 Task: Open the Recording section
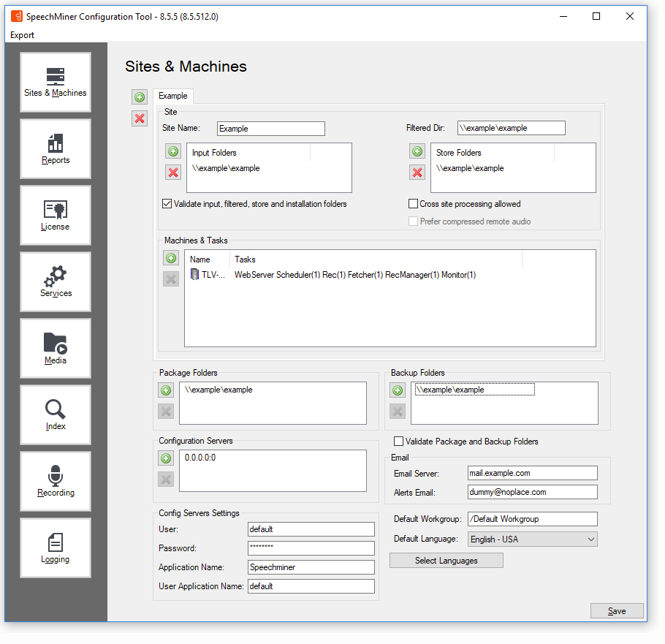pyautogui.click(x=55, y=480)
